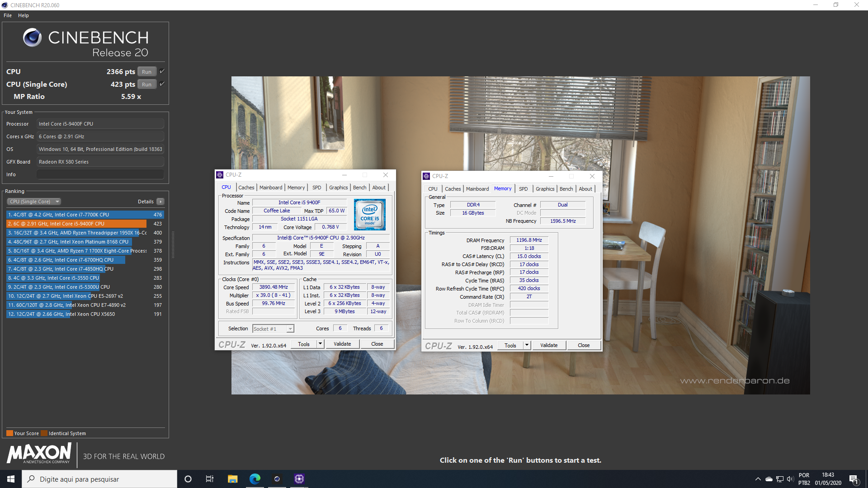
Task: Select ranking entry Intel Core i7-7700K CPU
Action: pyautogui.click(x=85, y=215)
